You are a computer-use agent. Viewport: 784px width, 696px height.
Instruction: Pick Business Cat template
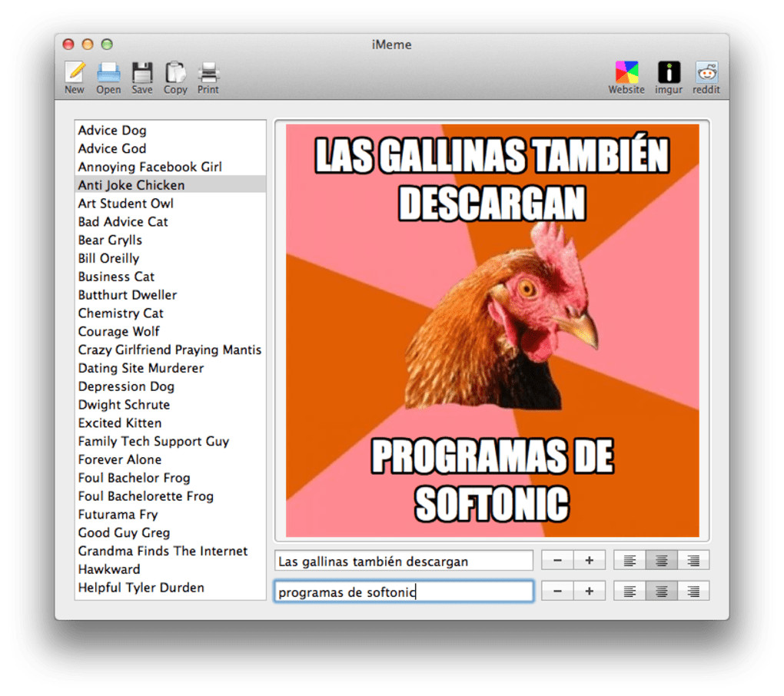coord(170,277)
